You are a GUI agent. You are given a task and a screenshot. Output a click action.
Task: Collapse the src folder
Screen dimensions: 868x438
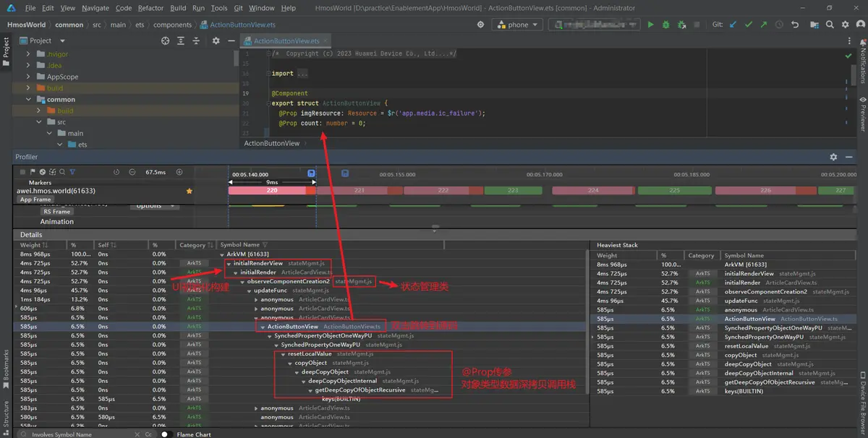[x=40, y=122]
